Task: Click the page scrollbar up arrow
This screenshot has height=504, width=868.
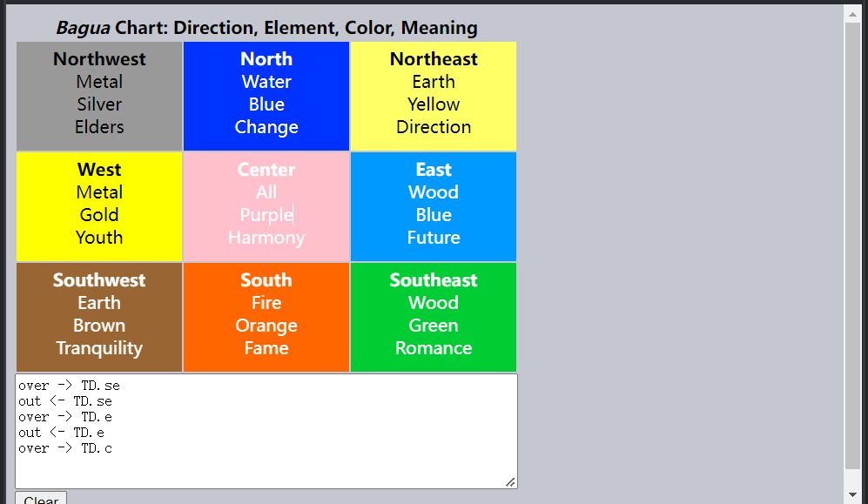Action: tap(852, 13)
